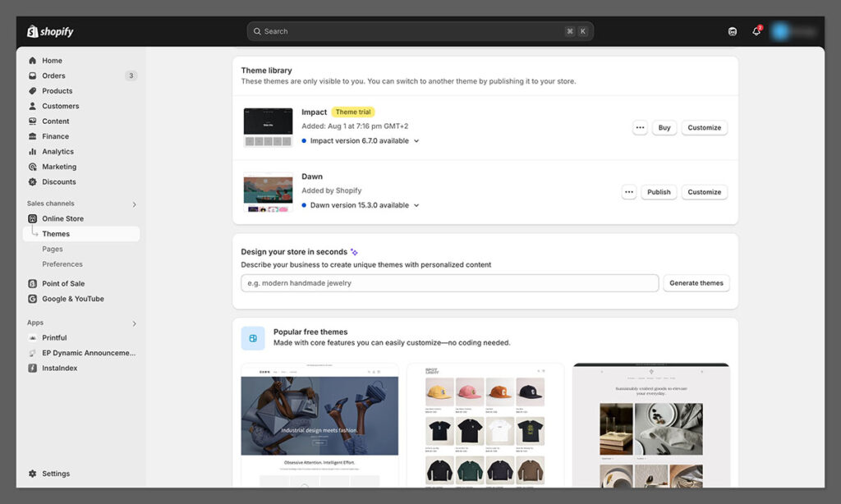
Task: Open the Printful app
Action: (x=54, y=337)
